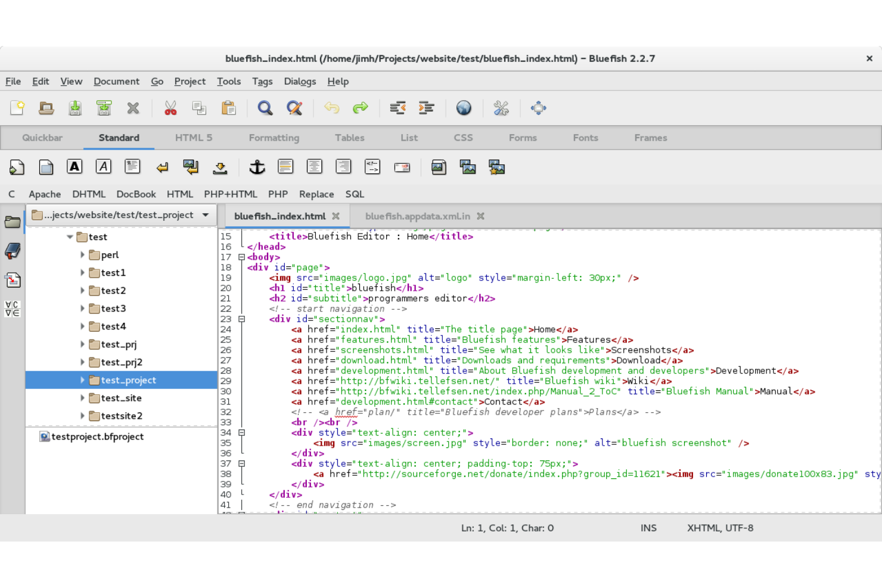The image size is (882, 588).
Task: Open the Apache custom menu
Action: click(45, 194)
